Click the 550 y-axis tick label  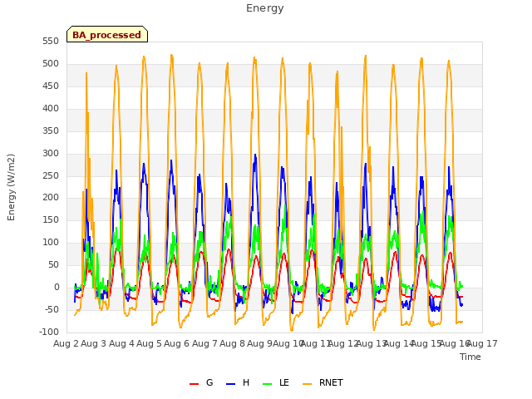51,42
